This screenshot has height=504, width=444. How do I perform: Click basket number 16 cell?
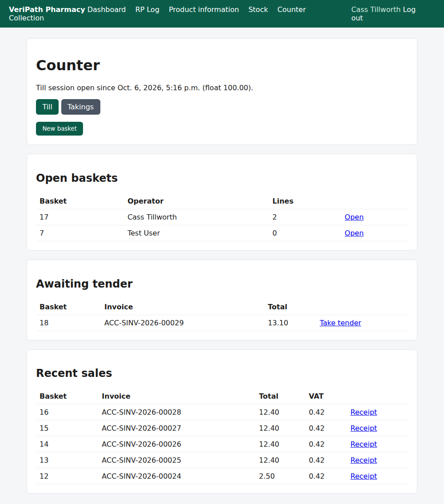click(x=44, y=412)
